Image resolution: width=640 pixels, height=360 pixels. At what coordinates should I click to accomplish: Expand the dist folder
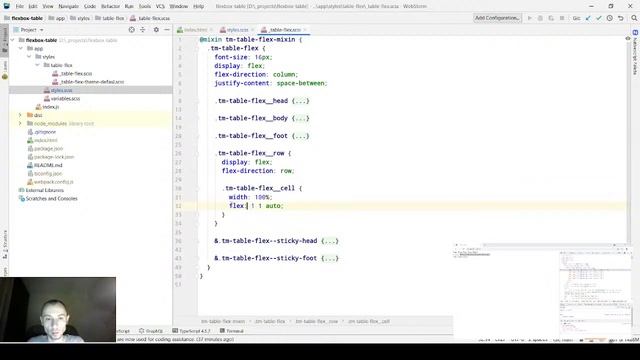pyautogui.click(x=20, y=115)
